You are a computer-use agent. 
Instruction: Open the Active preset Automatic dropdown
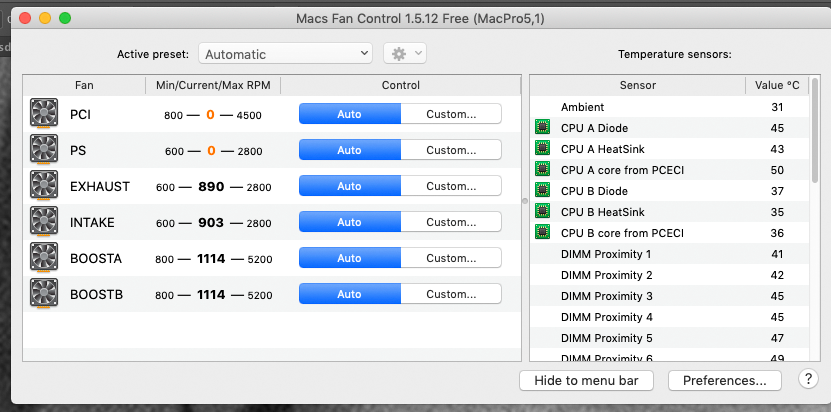[x=286, y=54]
